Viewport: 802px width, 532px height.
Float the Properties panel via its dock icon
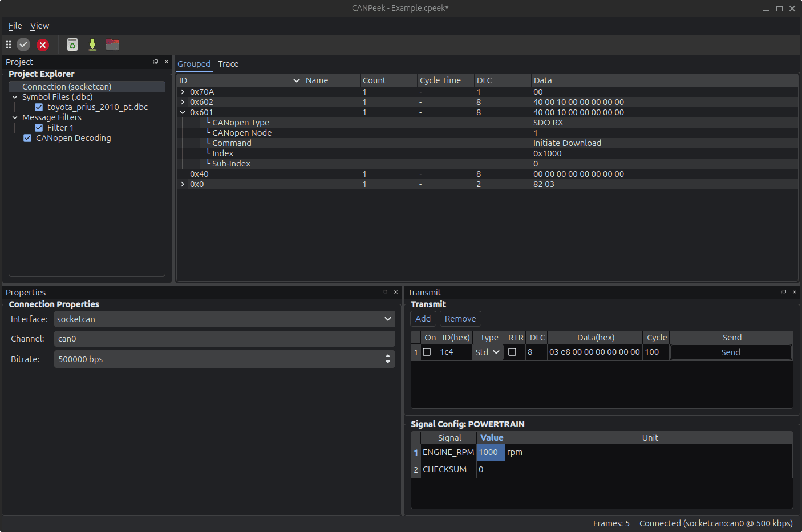385,291
